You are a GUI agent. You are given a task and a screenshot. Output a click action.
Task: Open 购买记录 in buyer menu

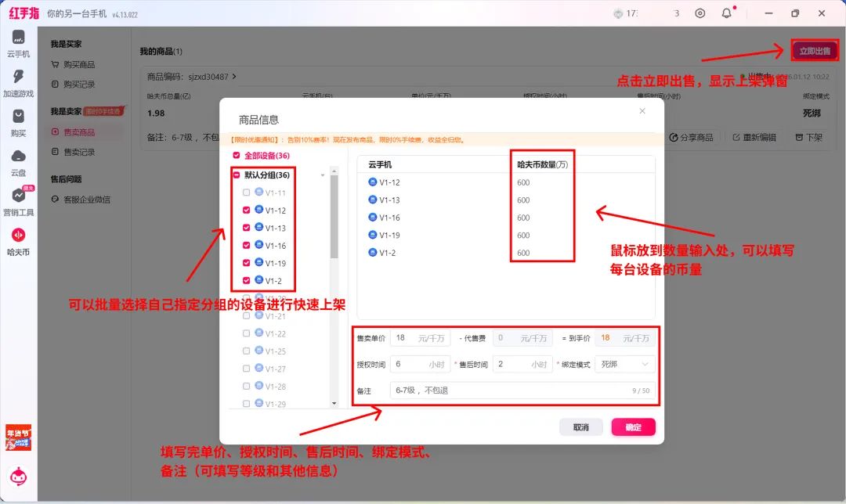coord(74,85)
